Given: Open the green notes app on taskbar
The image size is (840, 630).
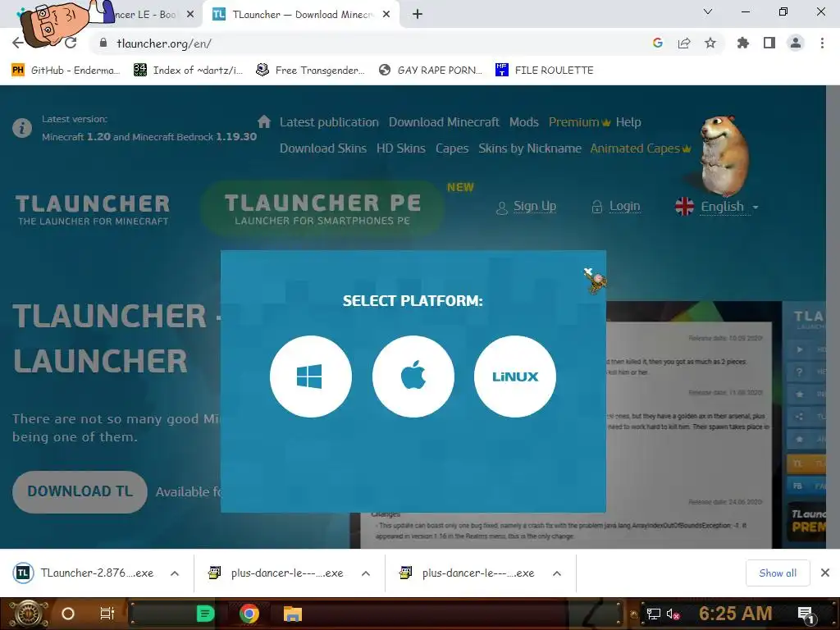Looking at the screenshot, I should (205, 614).
